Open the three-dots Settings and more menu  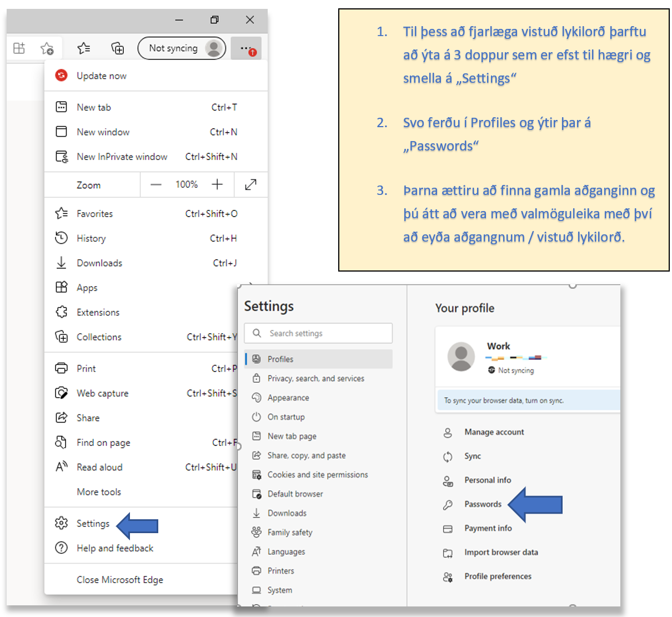point(246,49)
